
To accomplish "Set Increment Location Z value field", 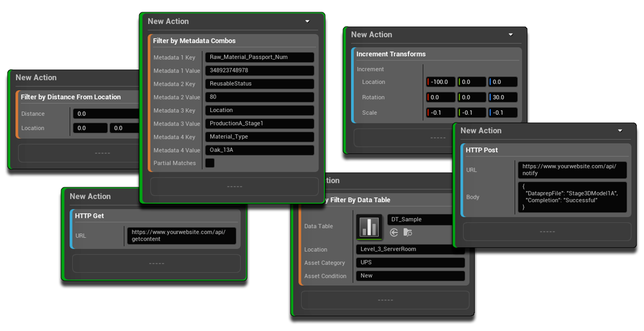I will [503, 82].
